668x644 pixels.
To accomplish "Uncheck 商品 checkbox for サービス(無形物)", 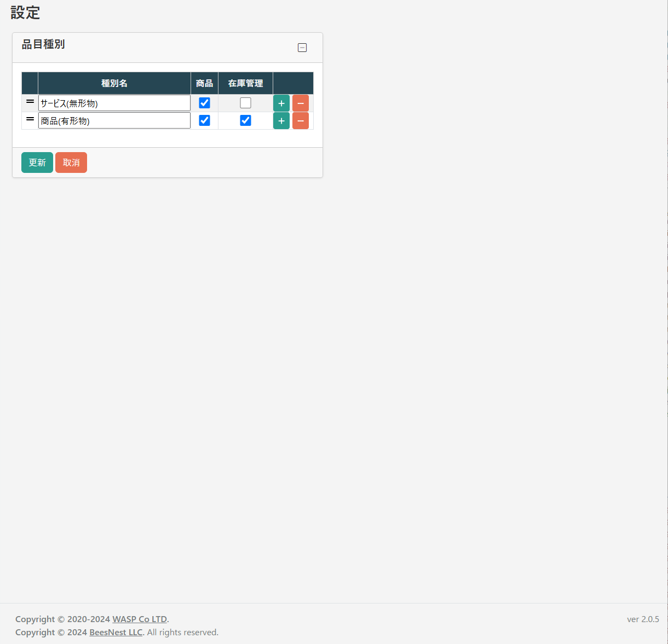I will 204,103.
